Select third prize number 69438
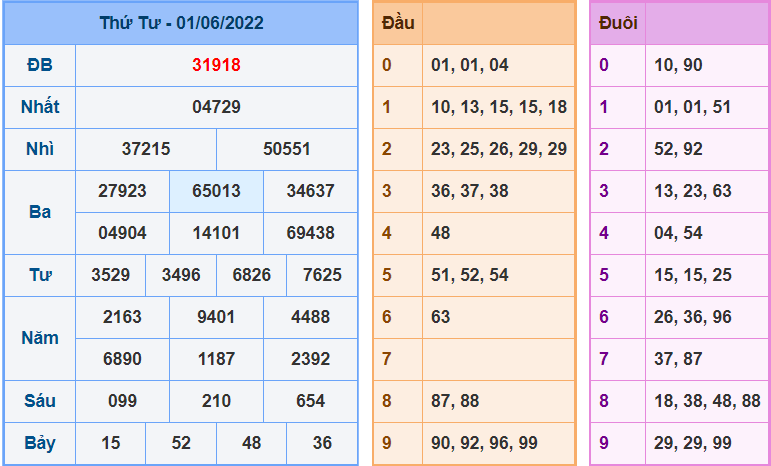This screenshot has width=771, height=466. [x=310, y=233]
